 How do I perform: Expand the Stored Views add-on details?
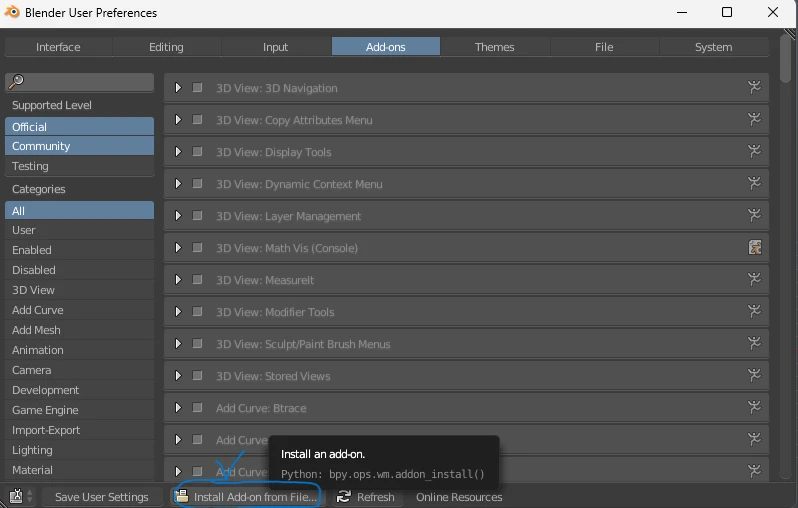coord(178,376)
